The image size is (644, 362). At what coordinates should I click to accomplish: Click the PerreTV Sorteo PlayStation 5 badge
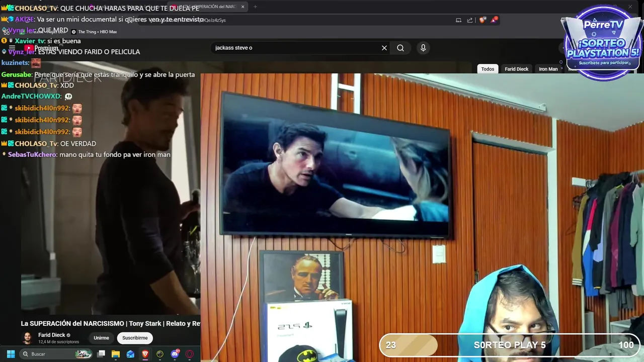603,43
